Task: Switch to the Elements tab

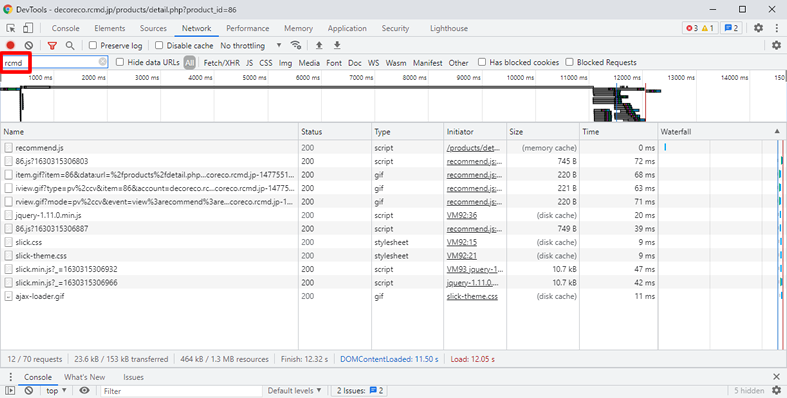Action: click(x=109, y=28)
